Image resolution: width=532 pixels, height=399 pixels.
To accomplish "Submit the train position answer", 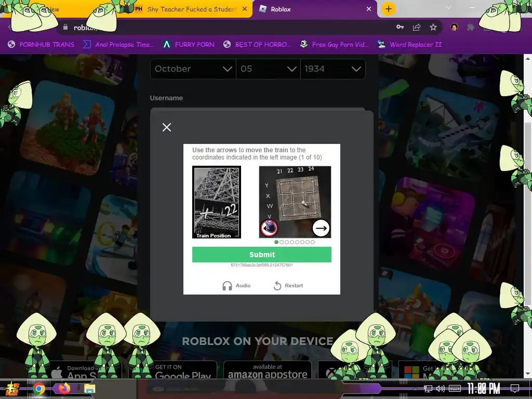I will 262,255.
